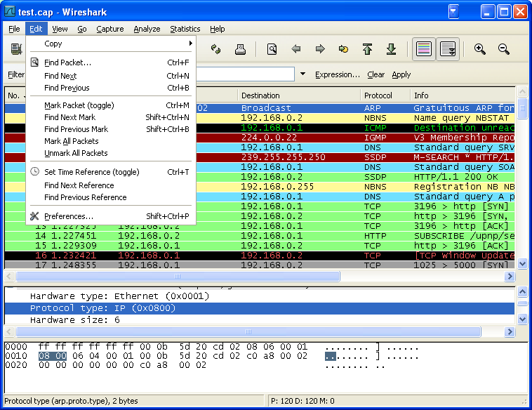Toggle Mark Packet in Edit menu
Image resolution: width=532 pixels, height=410 pixels.
coord(79,105)
